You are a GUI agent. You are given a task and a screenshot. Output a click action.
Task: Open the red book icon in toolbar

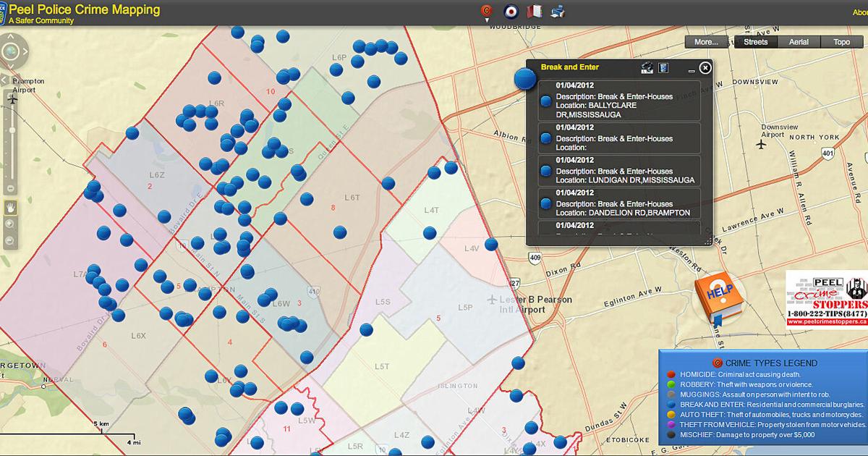[x=534, y=11]
